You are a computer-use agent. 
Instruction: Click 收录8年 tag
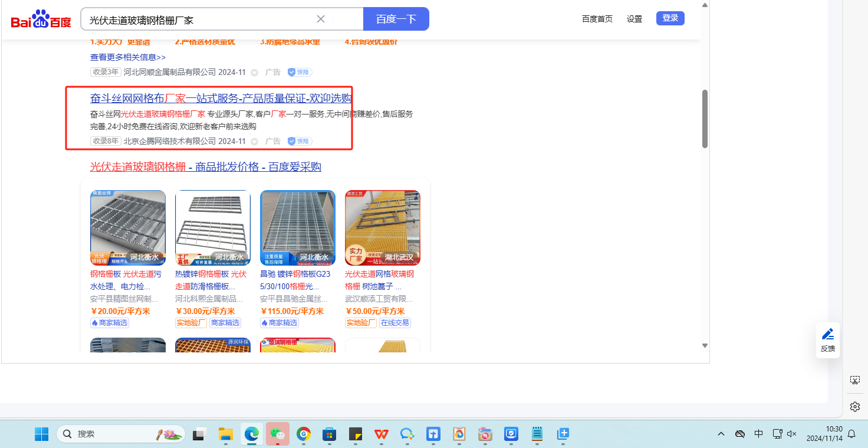coord(106,141)
